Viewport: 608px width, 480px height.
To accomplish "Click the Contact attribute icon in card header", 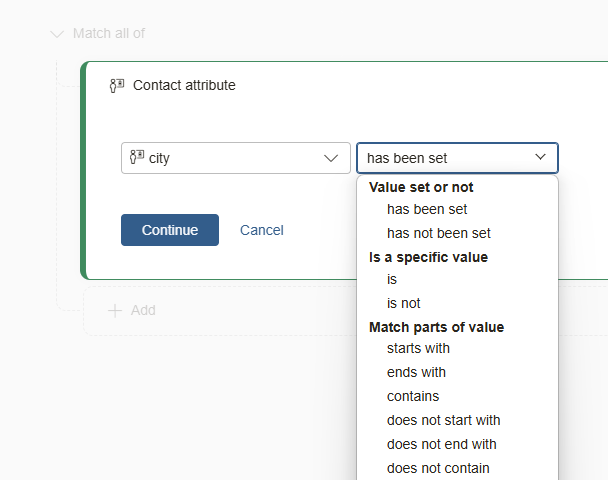I will (x=117, y=86).
